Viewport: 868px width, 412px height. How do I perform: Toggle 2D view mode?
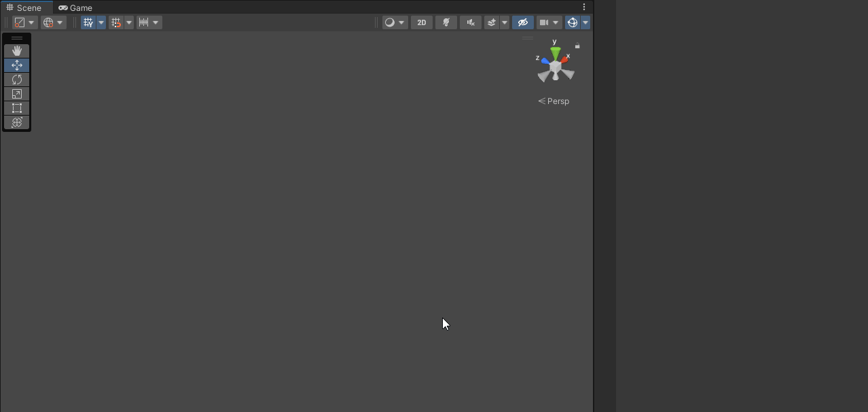coord(421,22)
